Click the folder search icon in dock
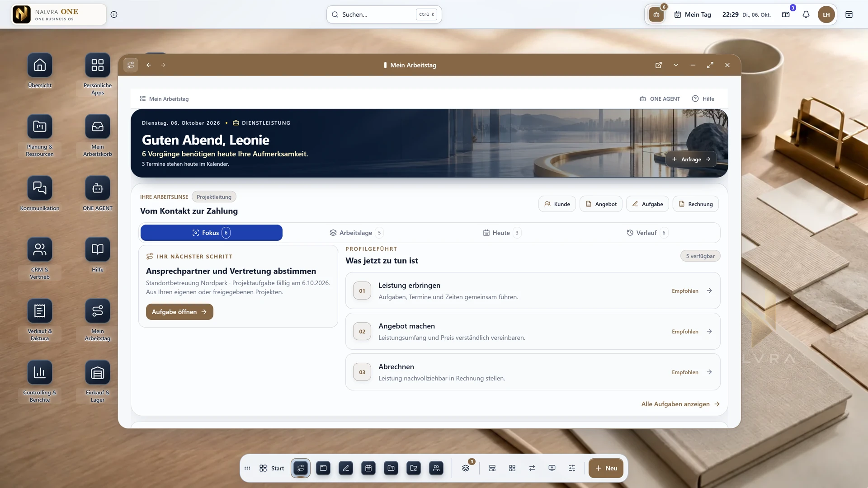Viewport: 868px width, 488px height. (414, 468)
